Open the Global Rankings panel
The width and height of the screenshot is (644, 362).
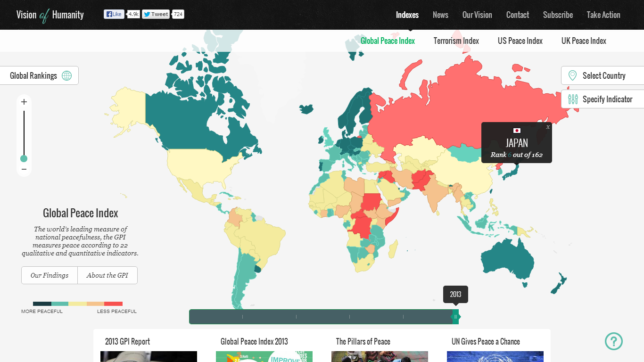(39, 75)
